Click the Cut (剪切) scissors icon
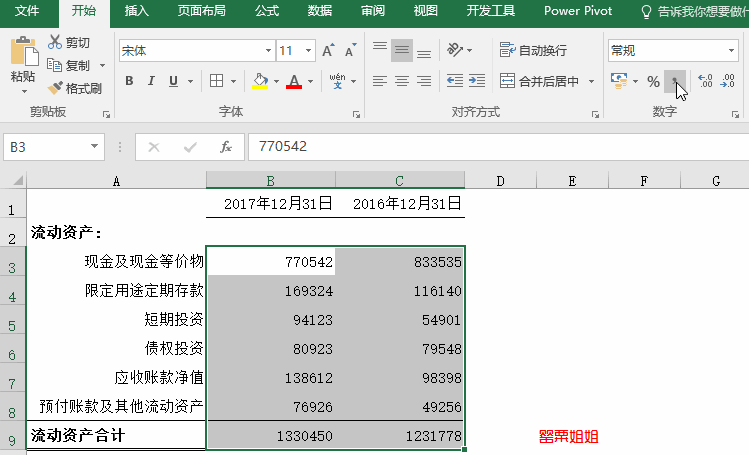This screenshot has height=455, width=749. tap(54, 42)
